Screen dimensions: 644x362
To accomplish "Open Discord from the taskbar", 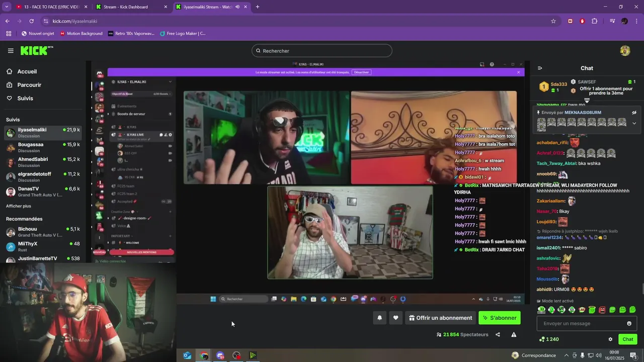I will pyautogui.click(x=220, y=355).
